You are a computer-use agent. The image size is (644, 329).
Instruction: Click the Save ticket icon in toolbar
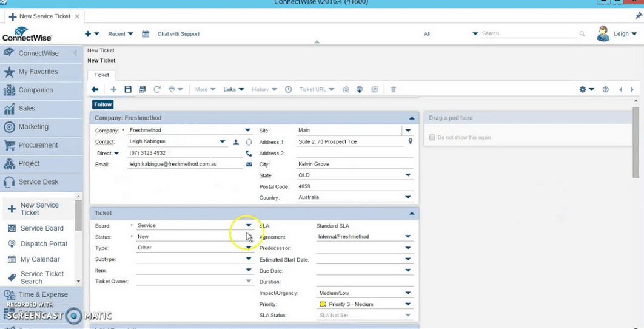click(128, 89)
